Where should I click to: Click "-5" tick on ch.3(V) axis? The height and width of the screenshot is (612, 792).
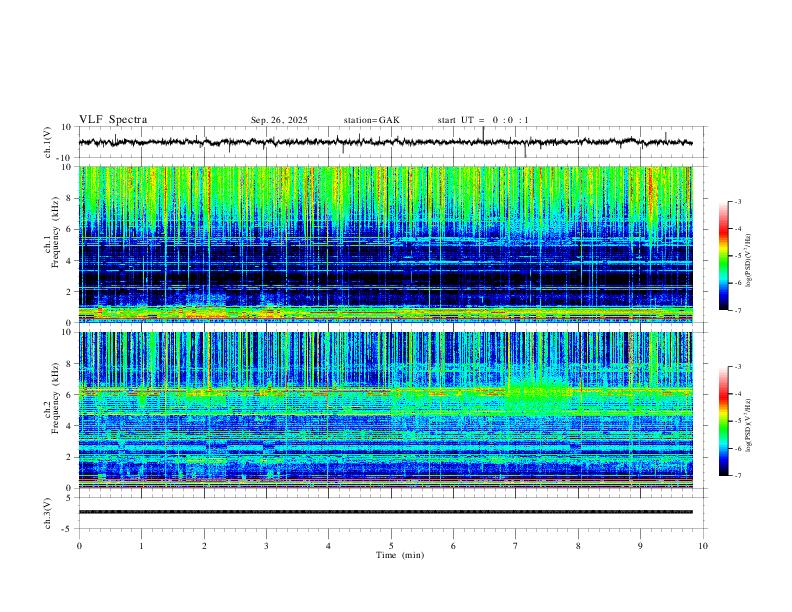(67, 529)
